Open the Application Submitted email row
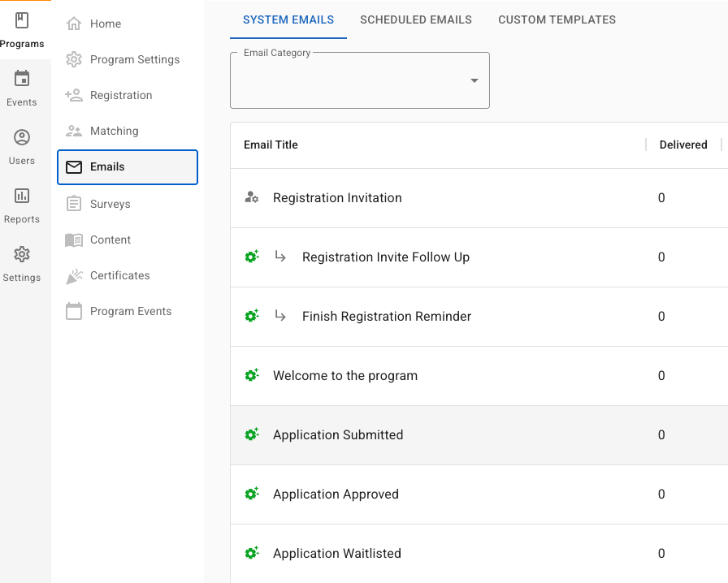The width and height of the screenshot is (728, 583). click(338, 434)
